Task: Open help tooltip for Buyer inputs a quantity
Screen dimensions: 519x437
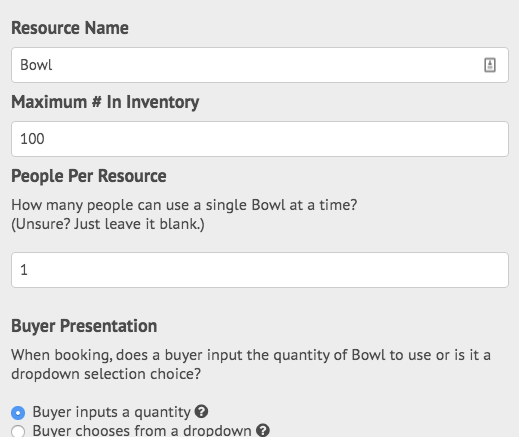Action: click(201, 412)
